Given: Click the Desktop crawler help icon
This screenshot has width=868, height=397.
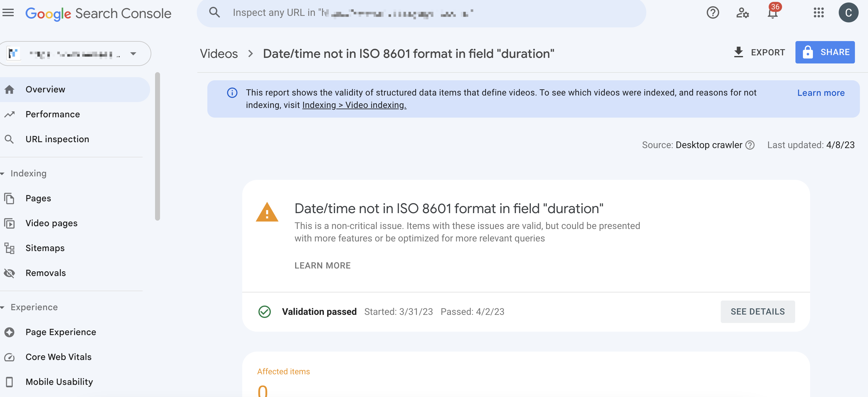Looking at the screenshot, I should (750, 145).
